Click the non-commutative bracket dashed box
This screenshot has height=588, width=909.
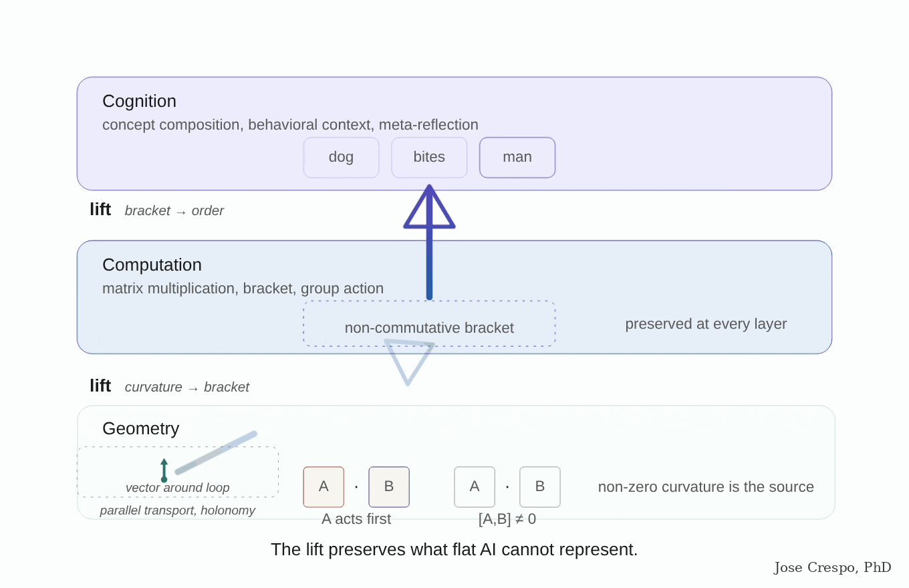point(429,323)
